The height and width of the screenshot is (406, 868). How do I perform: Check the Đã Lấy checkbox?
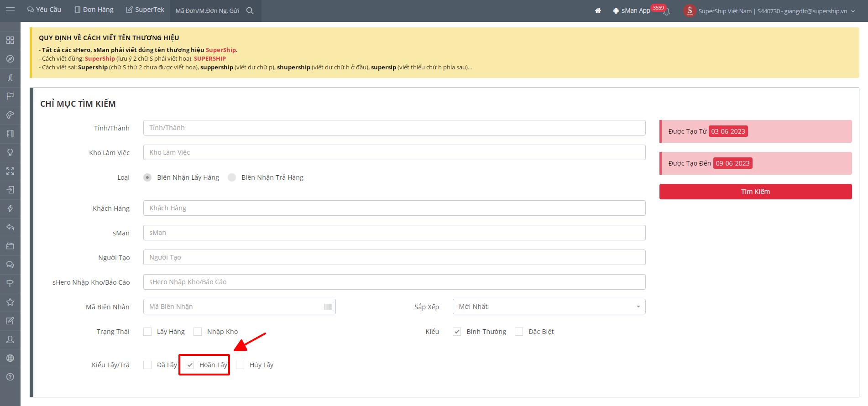click(147, 365)
